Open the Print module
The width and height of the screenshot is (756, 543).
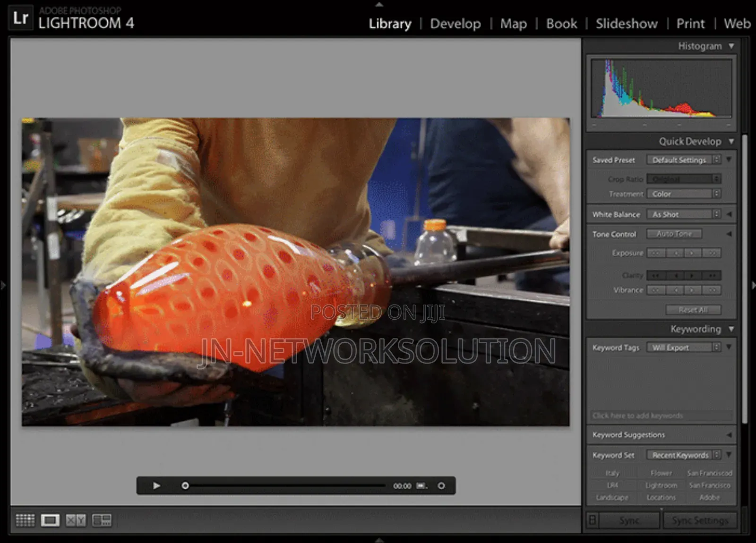click(690, 24)
